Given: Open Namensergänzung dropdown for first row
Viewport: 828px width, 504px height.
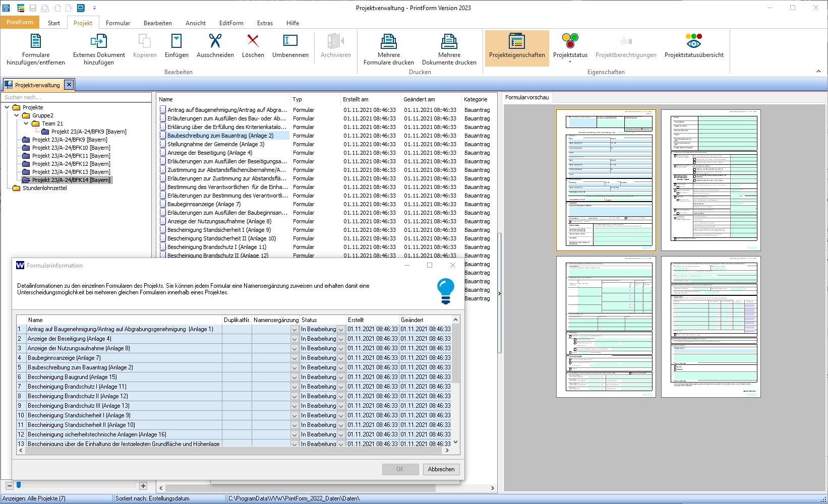Looking at the screenshot, I should click(x=294, y=330).
